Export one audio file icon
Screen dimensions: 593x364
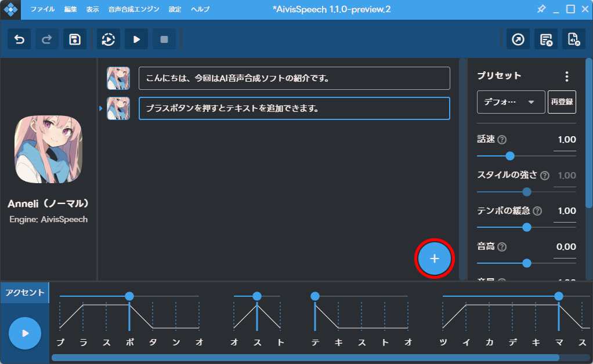click(x=518, y=39)
